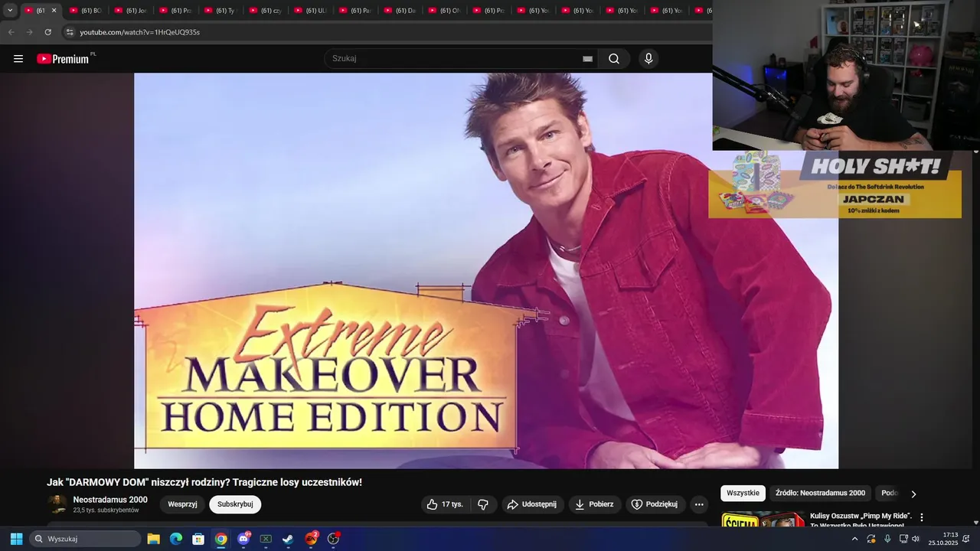The image size is (980, 551).
Task: Click the Extreme Makeover video player
Action: tap(486, 271)
